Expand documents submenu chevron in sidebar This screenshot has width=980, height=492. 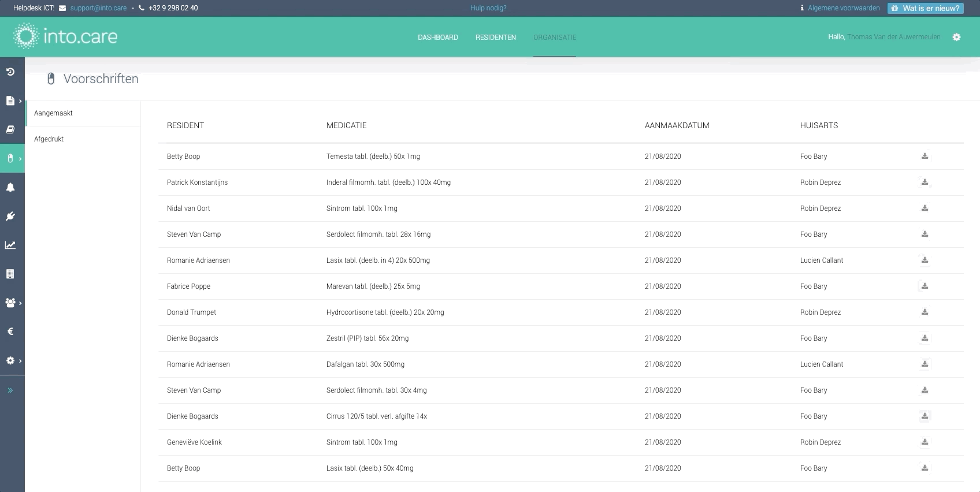click(20, 101)
